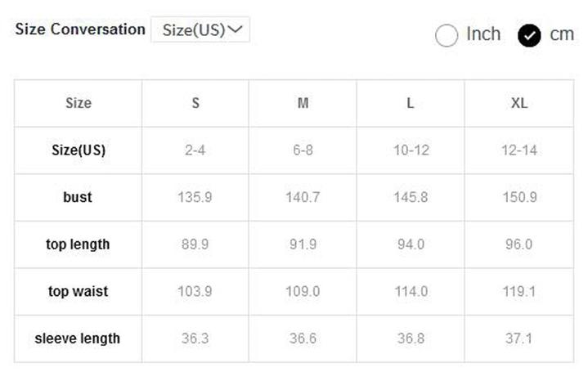Click the 2-4 US size cell
Image resolution: width=588 pixels, height=372 pixels.
[x=195, y=150]
